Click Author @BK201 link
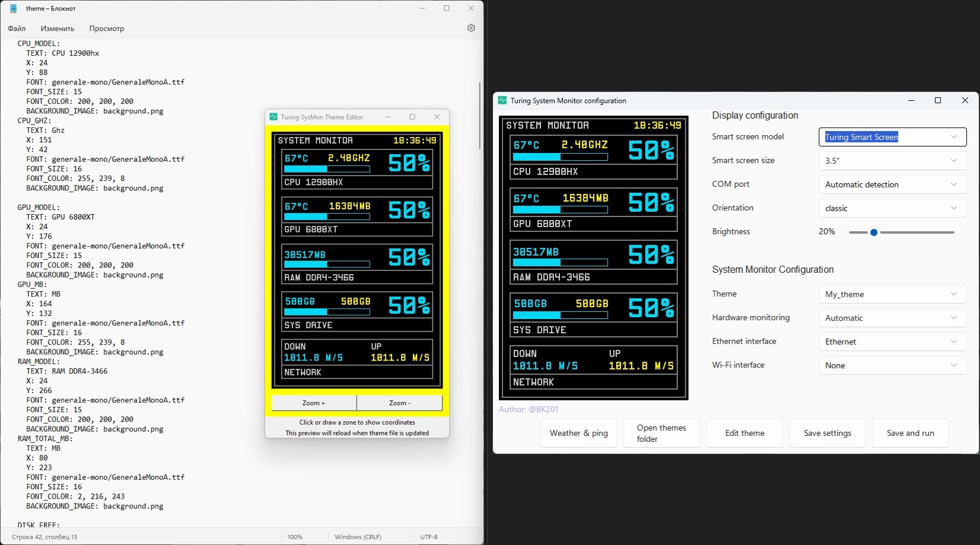The image size is (980, 545). click(529, 409)
